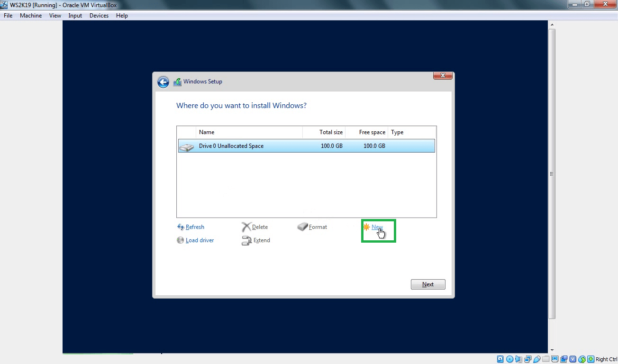Click the shared folders status icon
The height and width of the screenshot is (364, 618).
point(546,359)
